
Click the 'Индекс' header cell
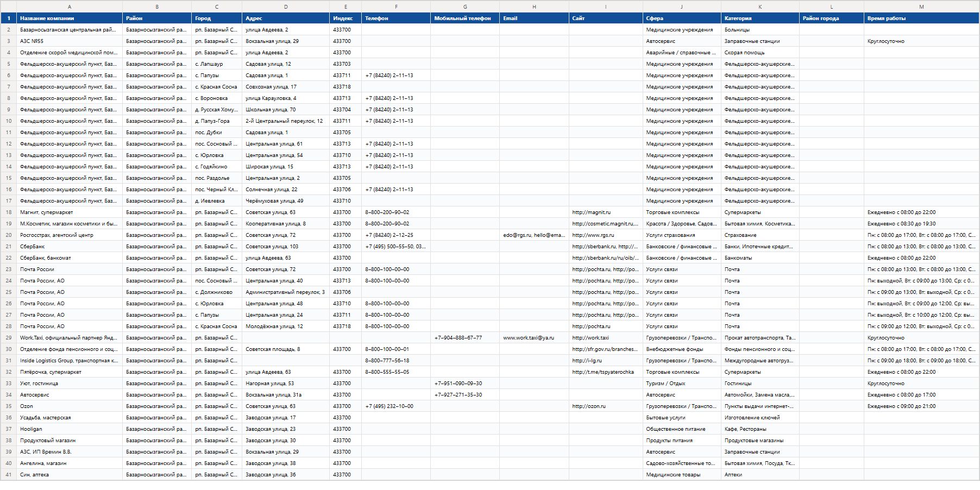[x=345, y=18]
